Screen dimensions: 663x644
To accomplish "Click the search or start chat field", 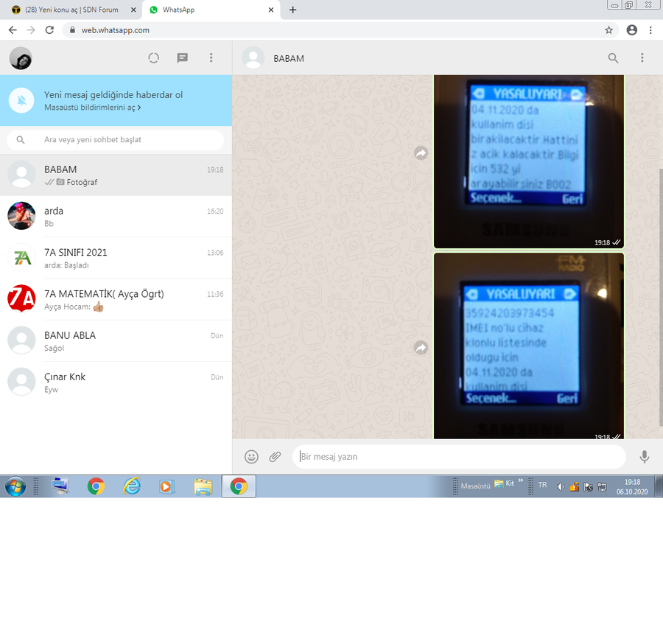I will click(x=125, y=140).
